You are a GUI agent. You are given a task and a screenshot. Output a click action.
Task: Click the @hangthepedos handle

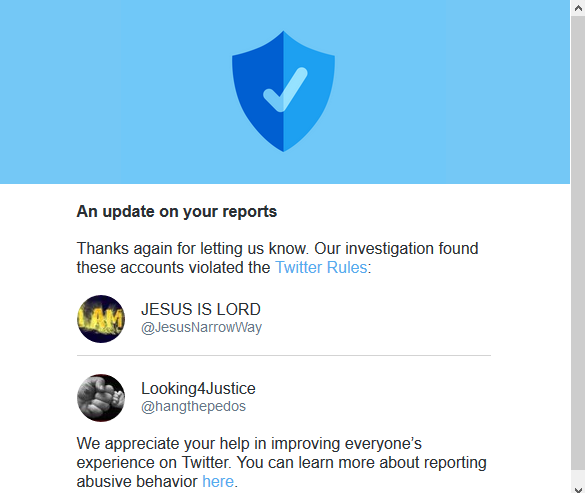[x=193, y=406]
